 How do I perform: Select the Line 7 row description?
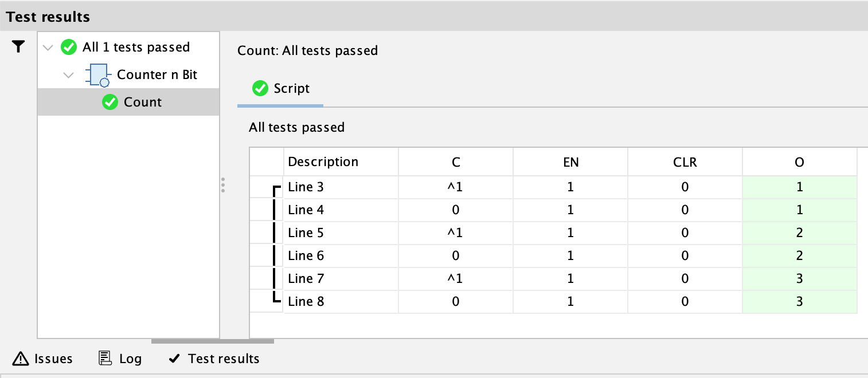(306, 279)
